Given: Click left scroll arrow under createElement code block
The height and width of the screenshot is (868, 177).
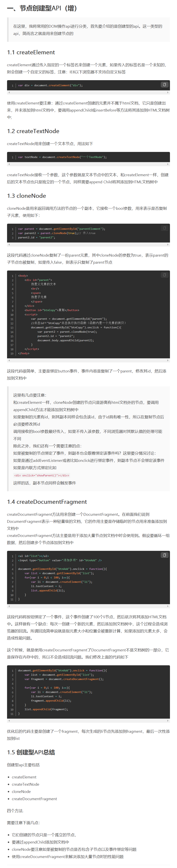Looking at the screenshot, I should point(9,92).
